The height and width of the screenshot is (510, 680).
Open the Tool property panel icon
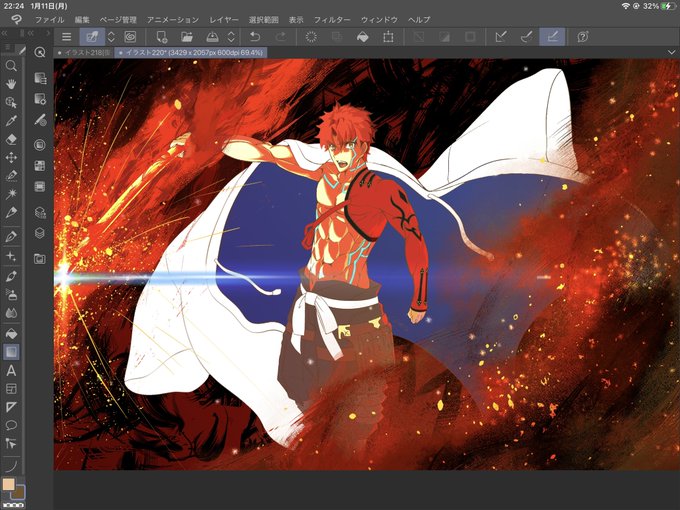pos(39,99)
